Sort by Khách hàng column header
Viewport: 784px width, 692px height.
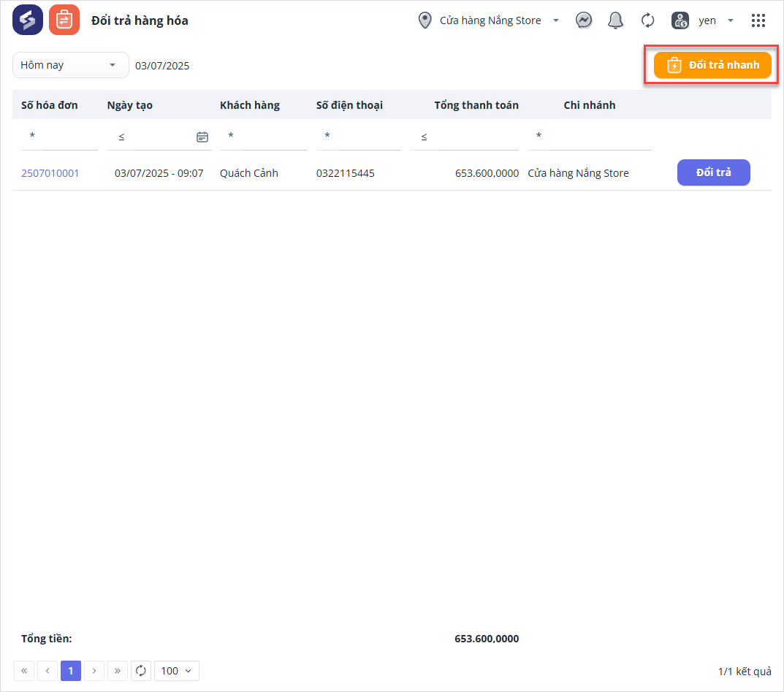point(249,105)
